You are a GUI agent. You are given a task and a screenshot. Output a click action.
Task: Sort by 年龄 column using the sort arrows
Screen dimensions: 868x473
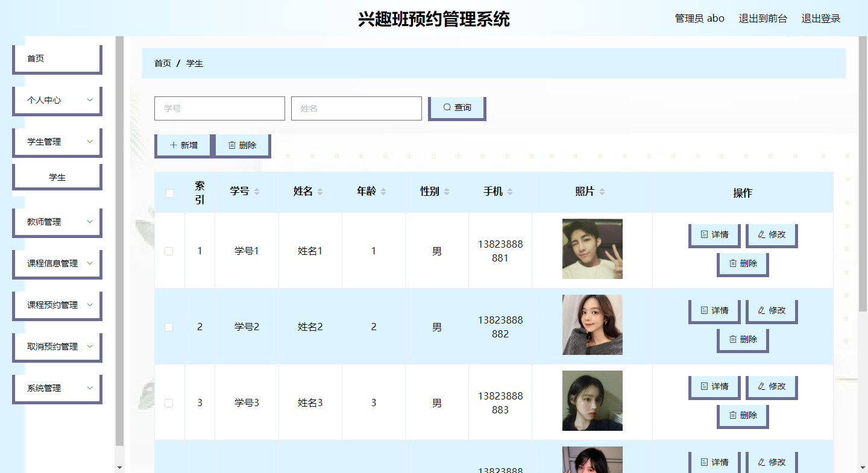(383, 192)
